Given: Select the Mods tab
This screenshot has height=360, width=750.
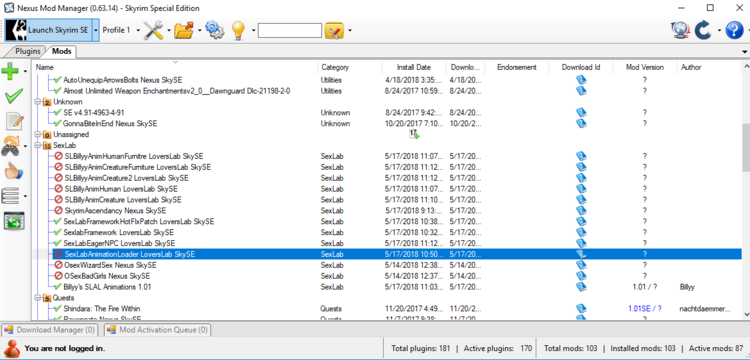Looking at the screenshot, I should pyautogui.click(x=62, y=51).
